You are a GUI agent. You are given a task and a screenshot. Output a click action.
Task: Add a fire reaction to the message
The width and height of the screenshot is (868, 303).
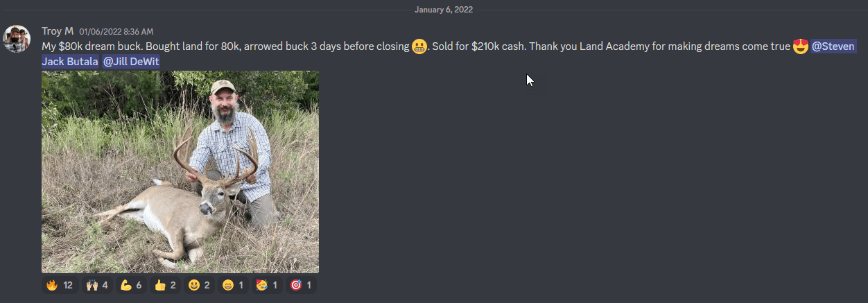(60, 285)
